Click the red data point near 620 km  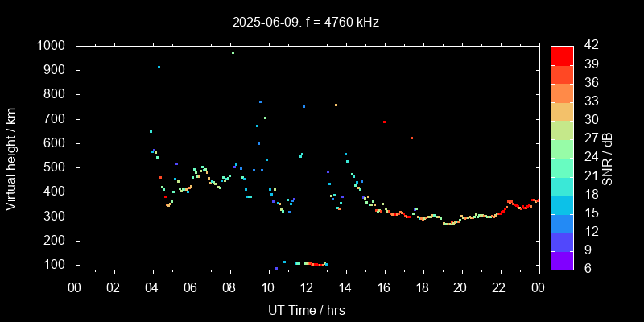[x=411, y=138]
